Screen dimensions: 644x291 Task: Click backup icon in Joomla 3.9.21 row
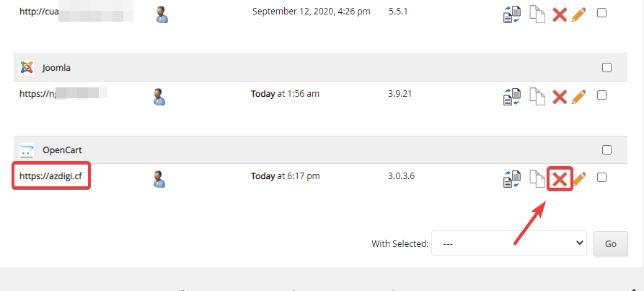click(511, 95)
